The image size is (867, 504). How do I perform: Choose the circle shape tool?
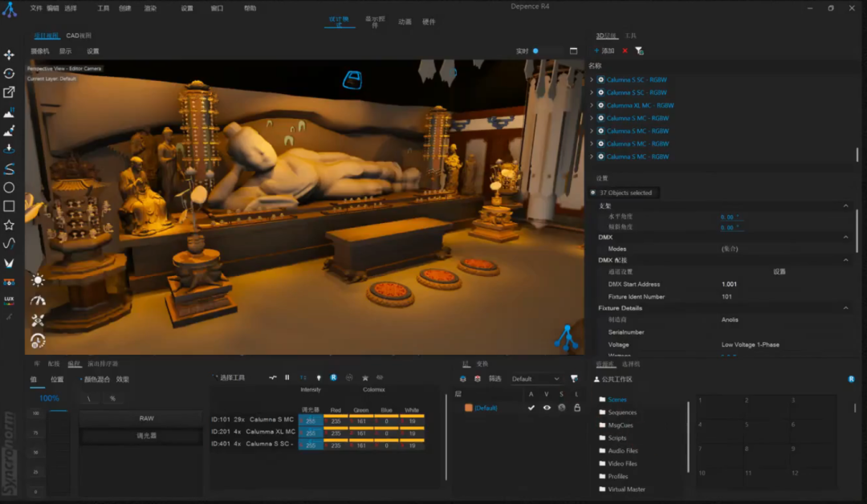(9, 187)
